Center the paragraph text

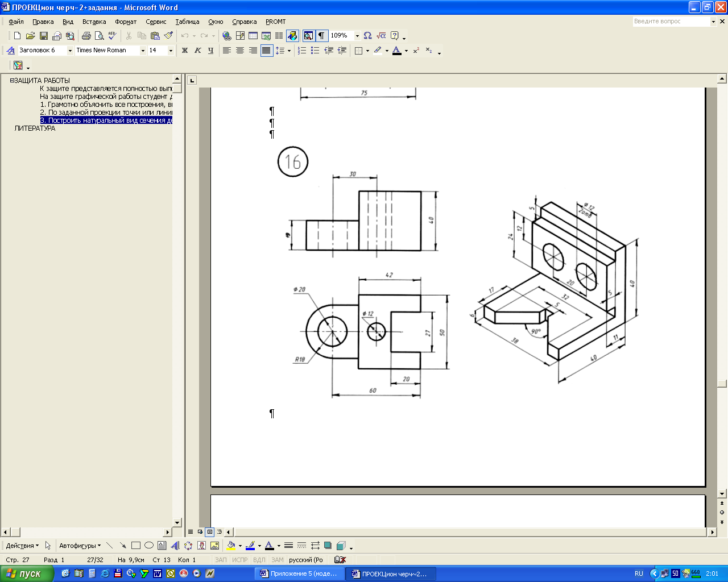tap(240, 51)
